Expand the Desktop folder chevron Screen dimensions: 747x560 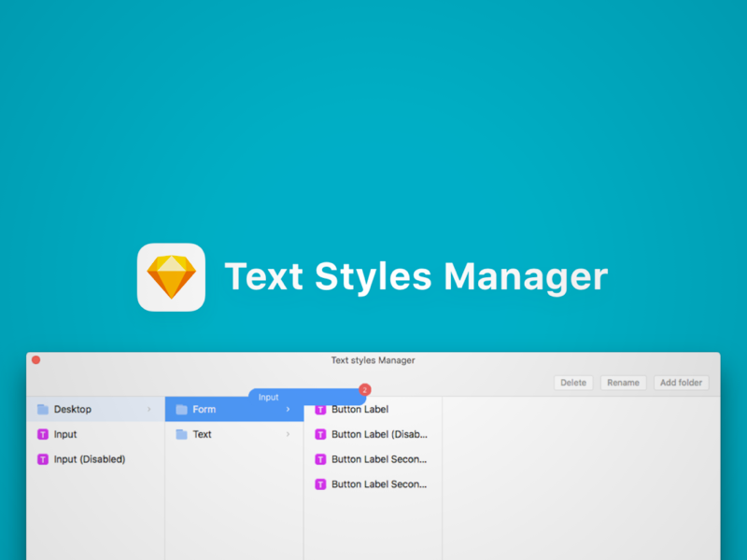(x=149, y=409)
